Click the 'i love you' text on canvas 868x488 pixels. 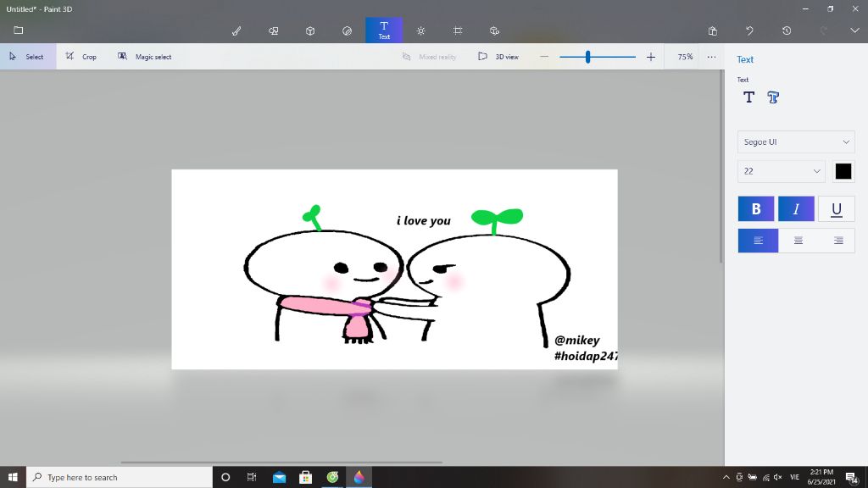(x=424, y=221)
